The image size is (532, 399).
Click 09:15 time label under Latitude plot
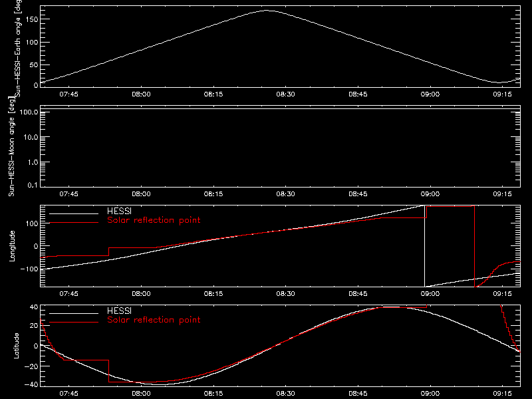[503, 393]
